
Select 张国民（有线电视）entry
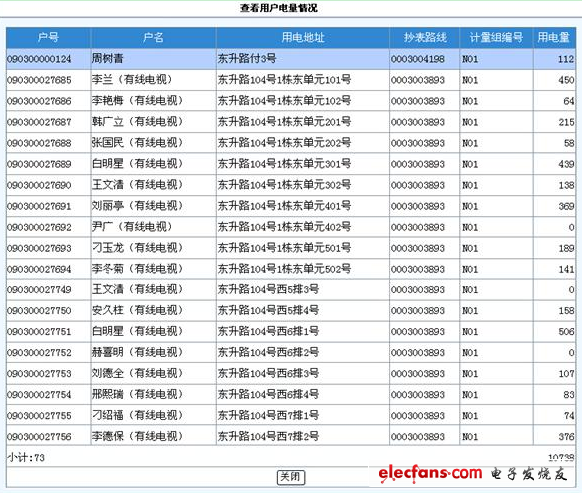138,143
